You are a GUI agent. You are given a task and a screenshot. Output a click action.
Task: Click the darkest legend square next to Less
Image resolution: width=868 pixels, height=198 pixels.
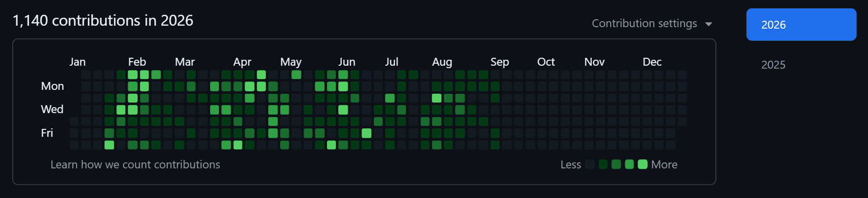coord(590,164)
